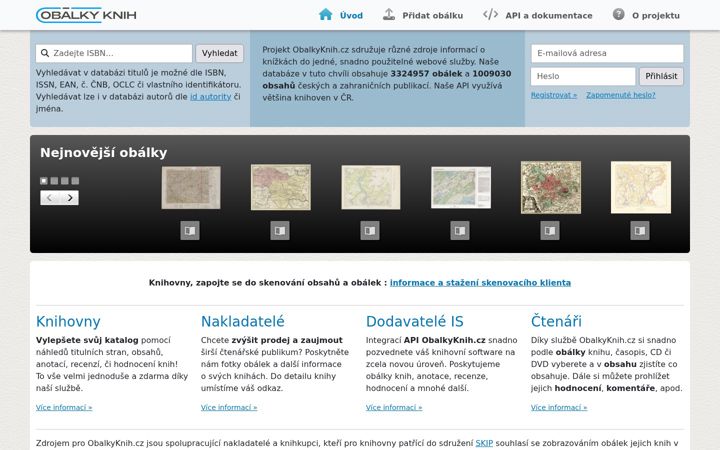
Task: Click the Knihovny heading
Action: pyautogui.click(x=68, y=321)
